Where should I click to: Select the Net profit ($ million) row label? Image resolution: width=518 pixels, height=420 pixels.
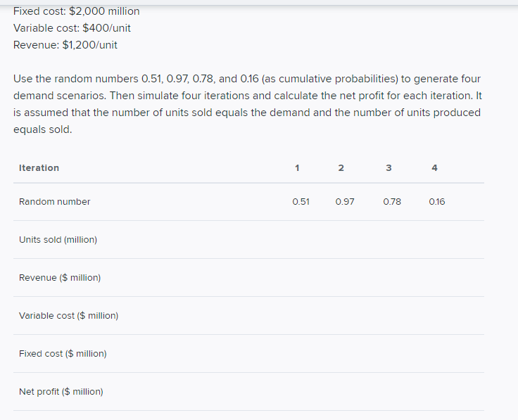(61, 392)
